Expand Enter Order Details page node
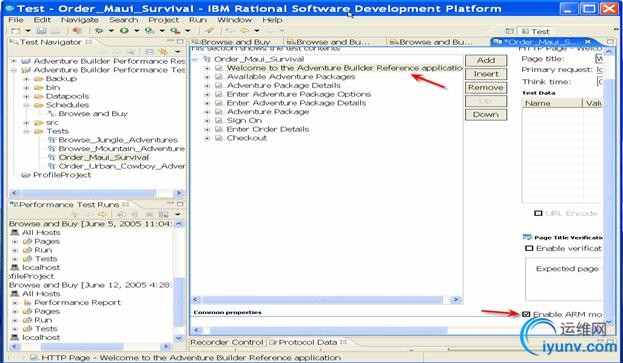This screenshot has height=363, width=623. point(207,129)
